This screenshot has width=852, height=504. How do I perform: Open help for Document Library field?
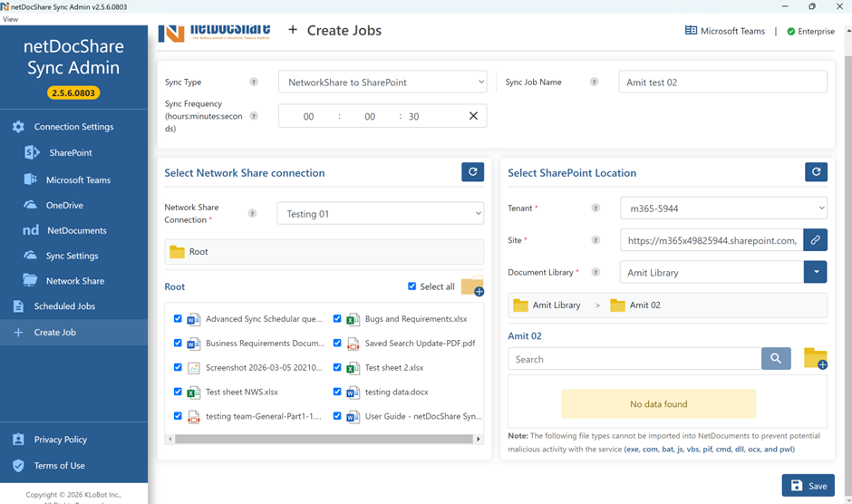point(595,272)
